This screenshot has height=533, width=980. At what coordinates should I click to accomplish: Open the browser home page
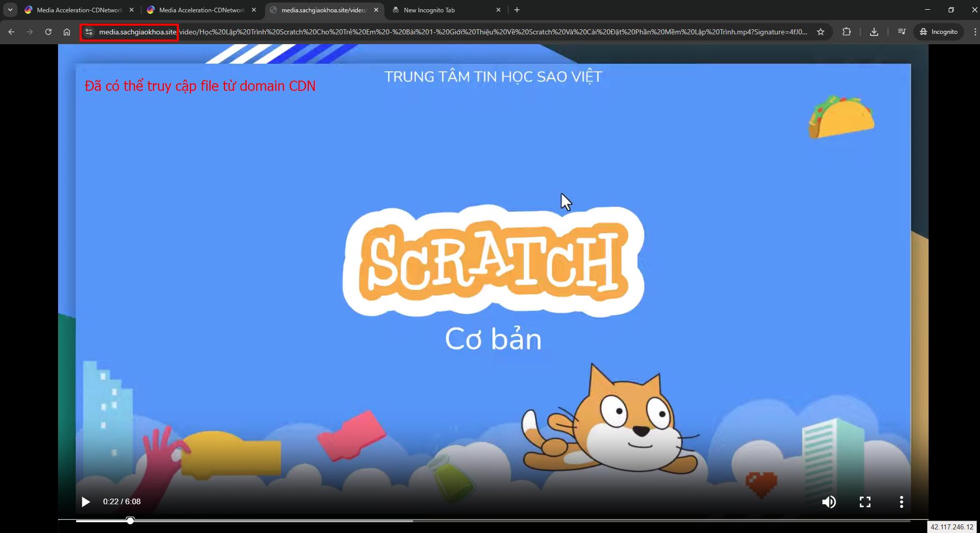pyautogui.click(x=67, y=32)
